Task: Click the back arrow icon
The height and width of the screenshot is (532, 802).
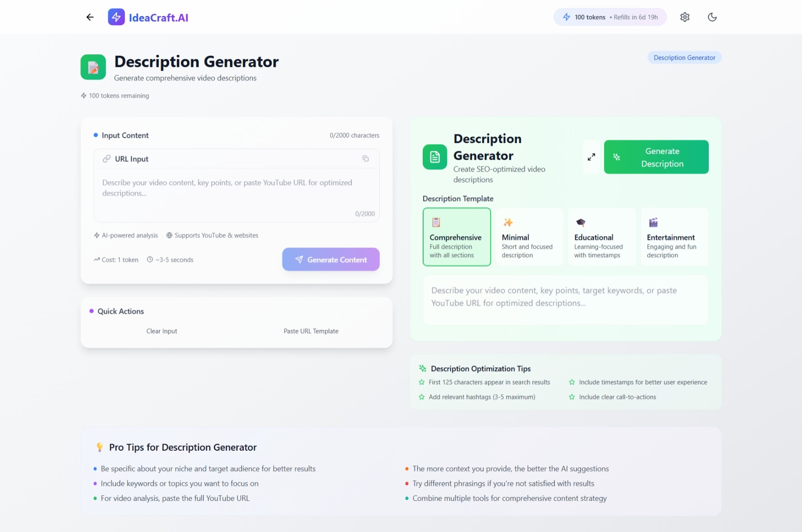Action: point(90,17)
